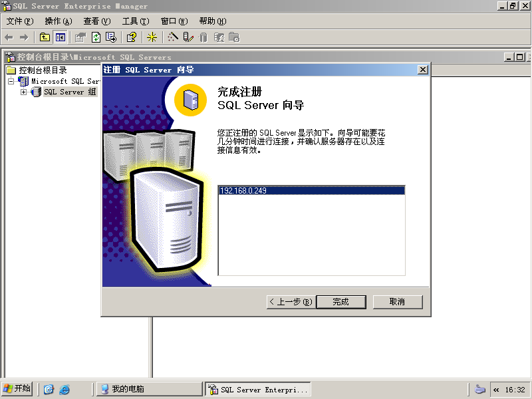Viewport: 532px width, 399px height.
Task: Launch Internet Explorer quick launch icon
Action: coord(65,389)
